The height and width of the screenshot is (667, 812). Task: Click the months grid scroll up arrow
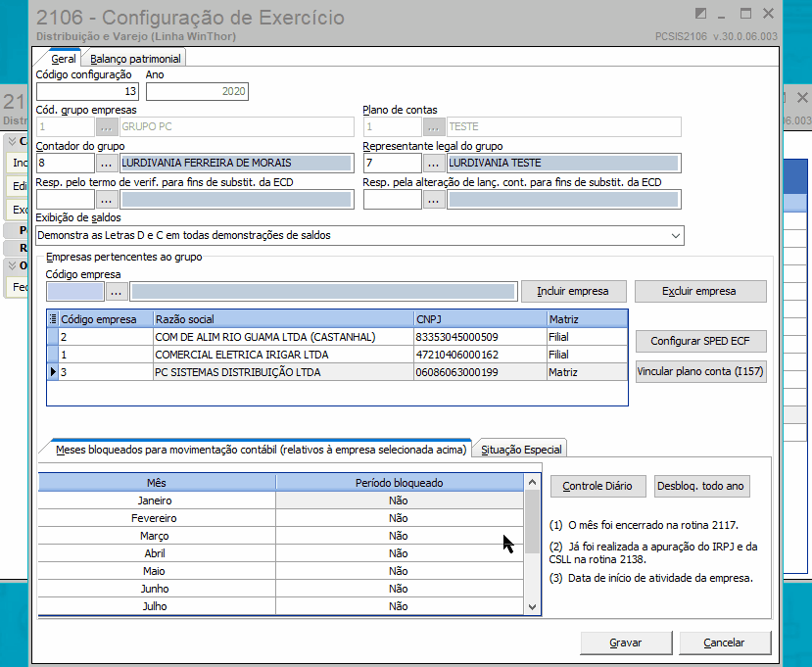coord(532,482)
